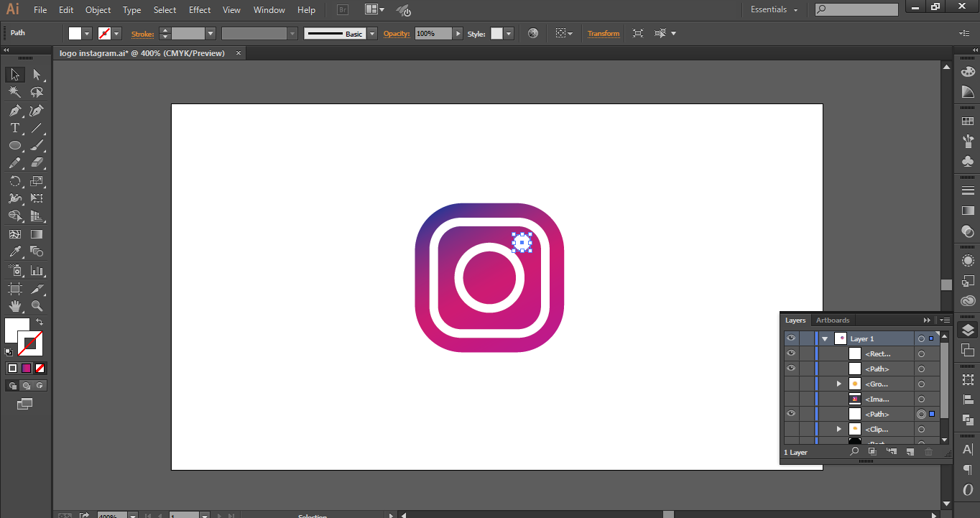Hide Layer 1 using its eye icon

791,338
